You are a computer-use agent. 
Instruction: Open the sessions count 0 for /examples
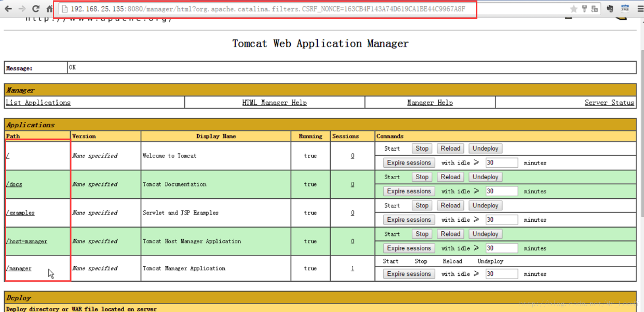click(x=352, y=213)
